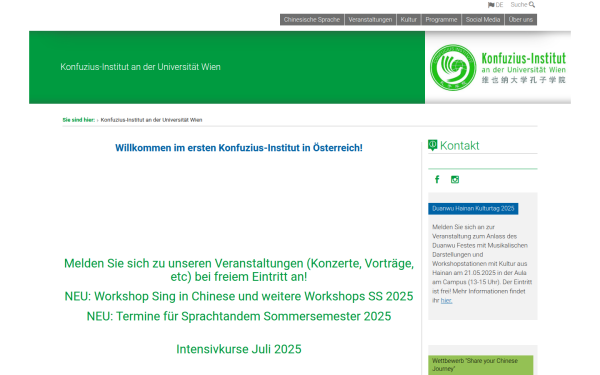Open the Kultur menu
The height and width of the screenshot is (375, 600).
click(x=409, y=20)
